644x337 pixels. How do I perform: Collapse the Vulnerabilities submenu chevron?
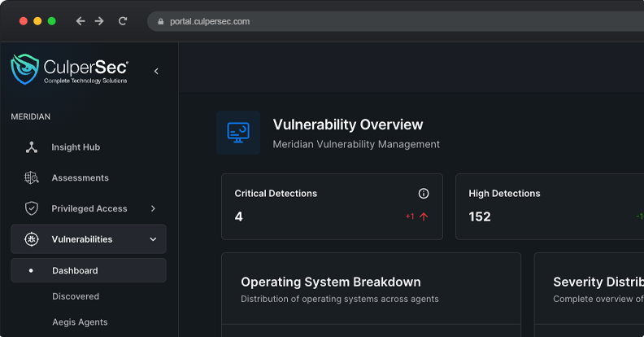click(153, 239)
